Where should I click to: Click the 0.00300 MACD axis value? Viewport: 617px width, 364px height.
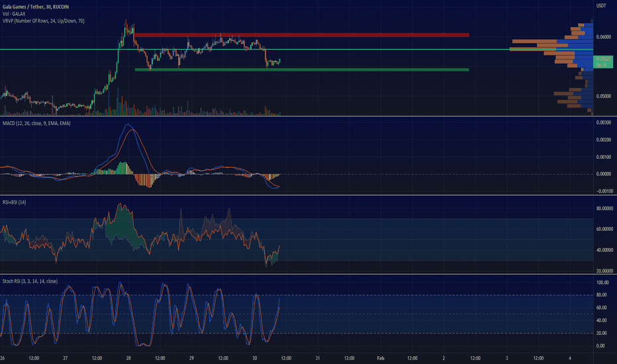(x=604, y=123)
